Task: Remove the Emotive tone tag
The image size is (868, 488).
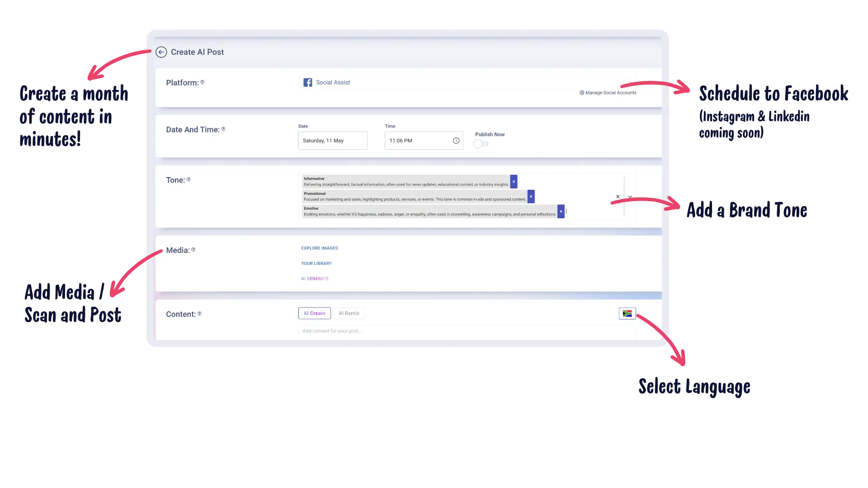Action: (x=561, y=211)
